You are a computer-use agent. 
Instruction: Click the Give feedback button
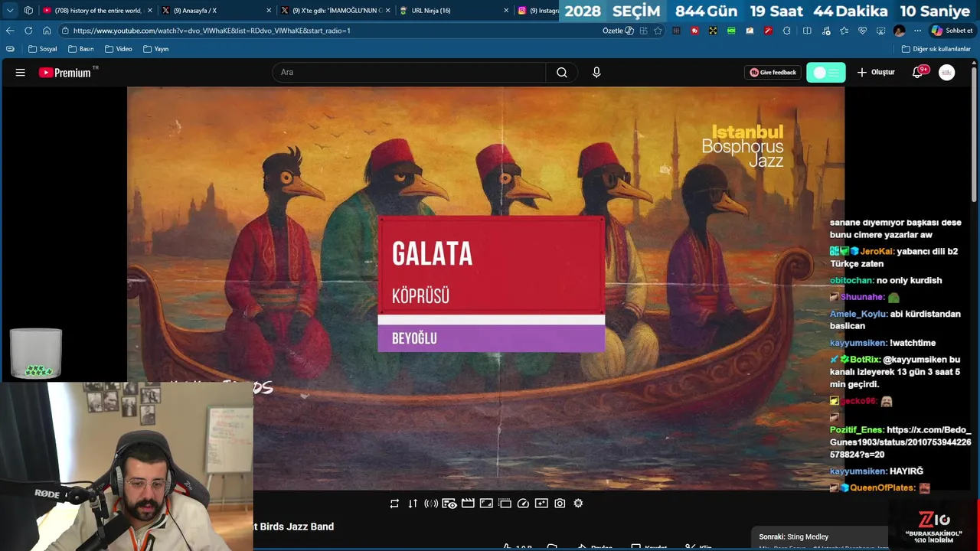coord(773,73)
